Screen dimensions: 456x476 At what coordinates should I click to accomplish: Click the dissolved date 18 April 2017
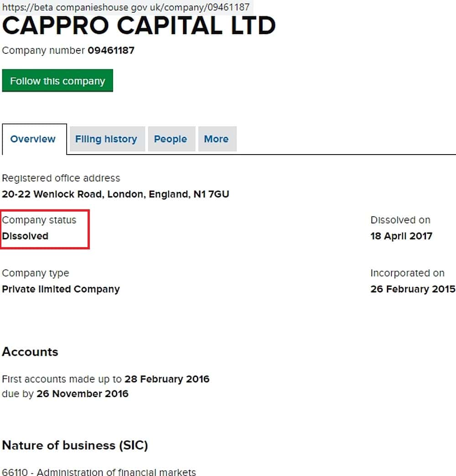401,236
